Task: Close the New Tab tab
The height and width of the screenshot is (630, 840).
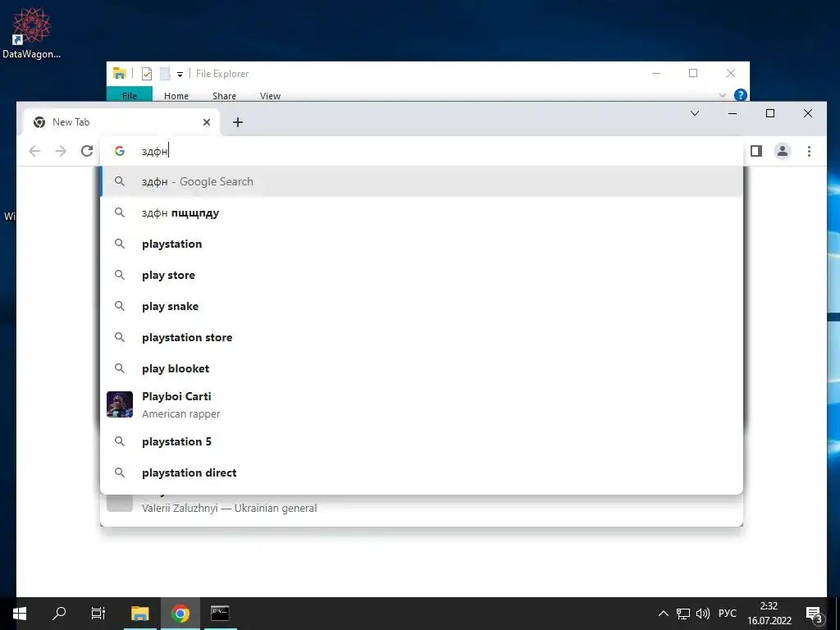Action: click(x=207, y=122)
